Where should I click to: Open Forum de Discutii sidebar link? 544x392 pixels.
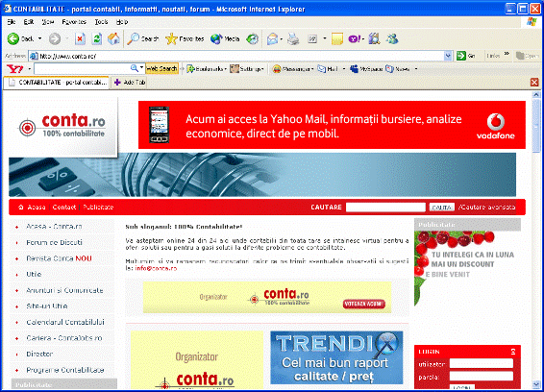click(54, 242)
